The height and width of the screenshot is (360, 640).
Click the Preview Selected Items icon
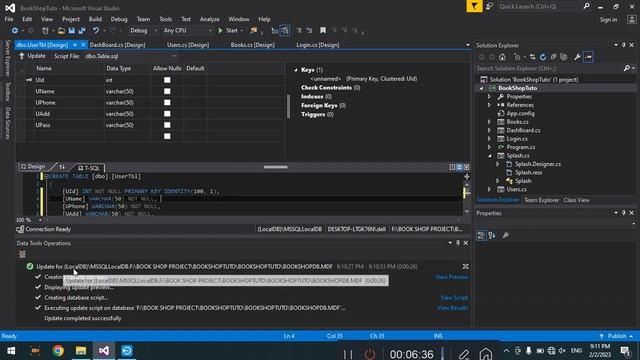click(588, 57)
